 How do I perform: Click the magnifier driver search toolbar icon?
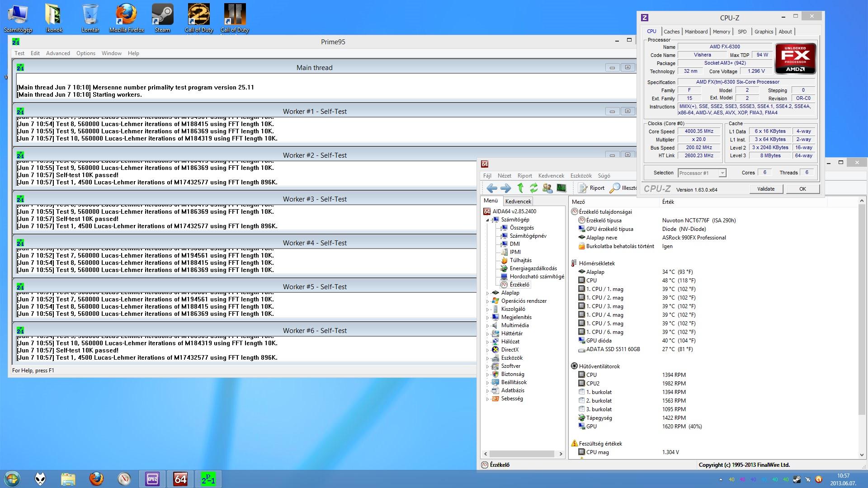[615, 188]
